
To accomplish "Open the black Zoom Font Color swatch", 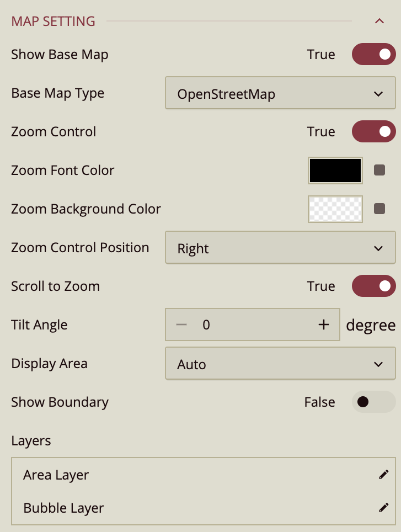I will click(335, 170).
